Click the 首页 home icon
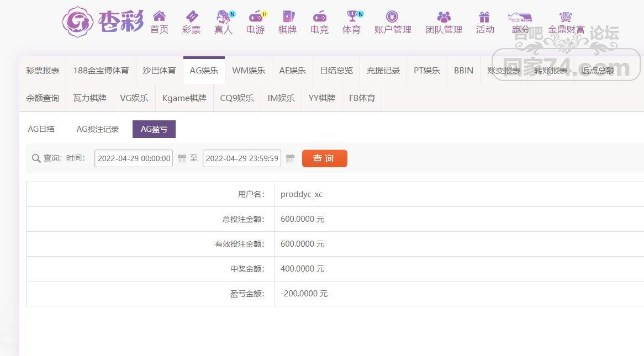Viewport: 644px width, 356px height. [x=159, y=17]
